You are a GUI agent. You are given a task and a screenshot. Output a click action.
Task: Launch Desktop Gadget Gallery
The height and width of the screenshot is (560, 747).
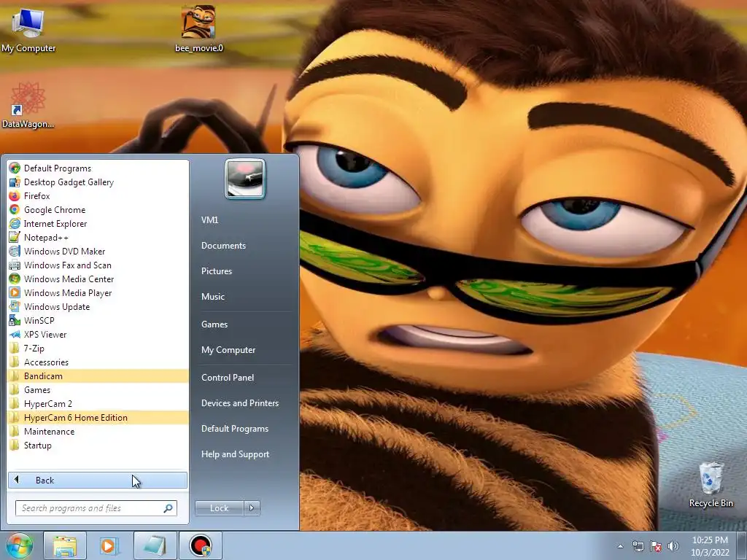coord(98,182)
